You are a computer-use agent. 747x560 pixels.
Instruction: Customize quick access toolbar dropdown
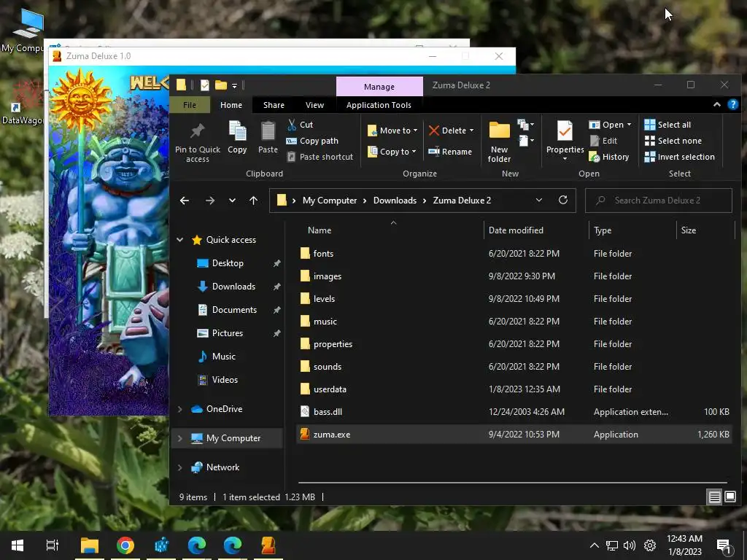coord(234,86)
